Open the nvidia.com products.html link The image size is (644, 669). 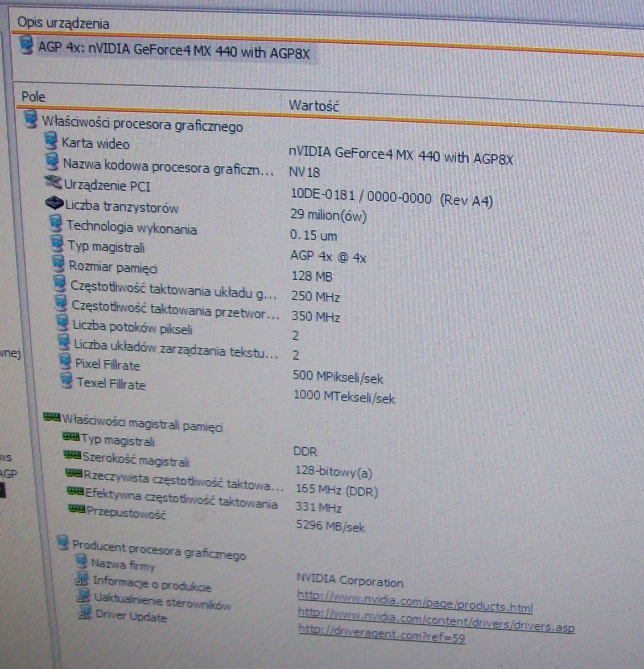(415, 602)
